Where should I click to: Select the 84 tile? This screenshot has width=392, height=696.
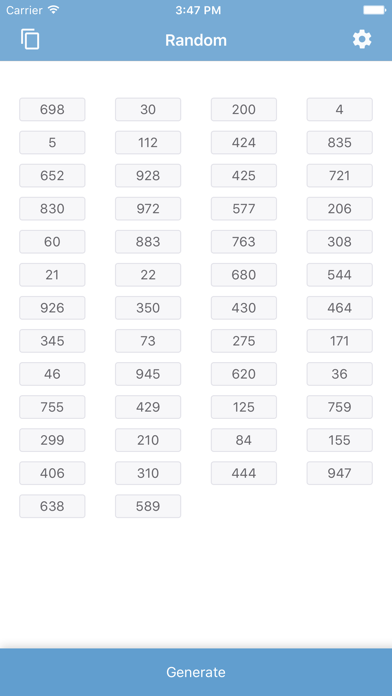click(244, 440)
